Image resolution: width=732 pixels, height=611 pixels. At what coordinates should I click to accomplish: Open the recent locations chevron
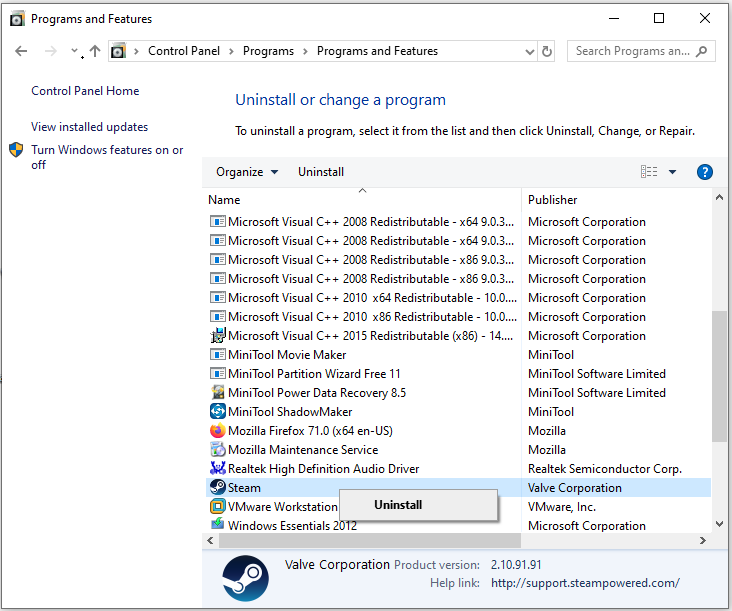pos(74,50)
